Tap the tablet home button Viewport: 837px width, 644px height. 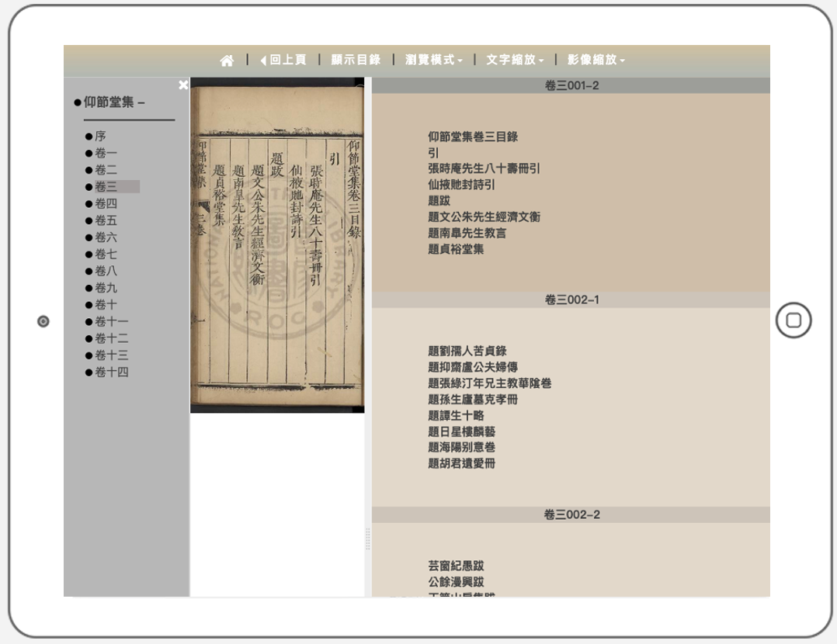point(794,320)
